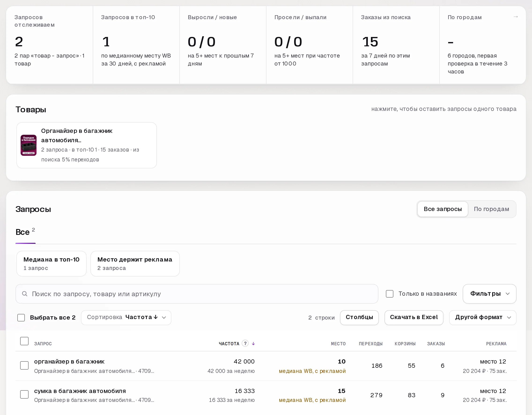Select the Все запросы tab

[443, 209]
